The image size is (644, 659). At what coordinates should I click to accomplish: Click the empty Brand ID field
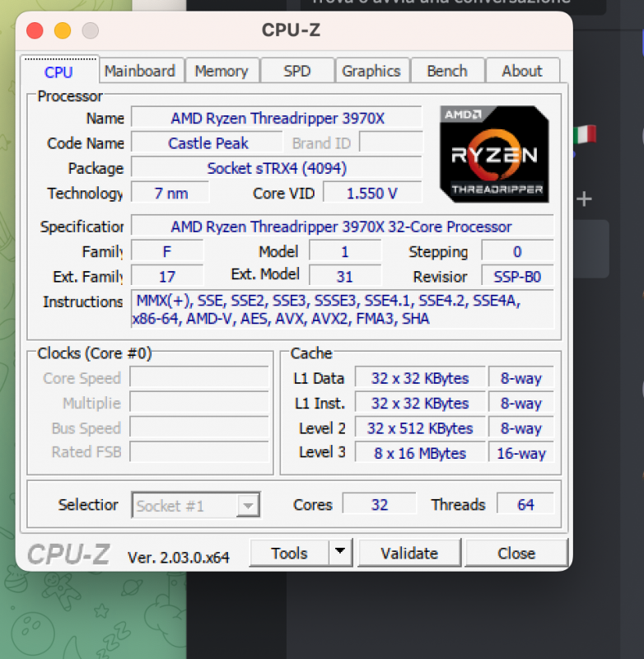point(391,142)
